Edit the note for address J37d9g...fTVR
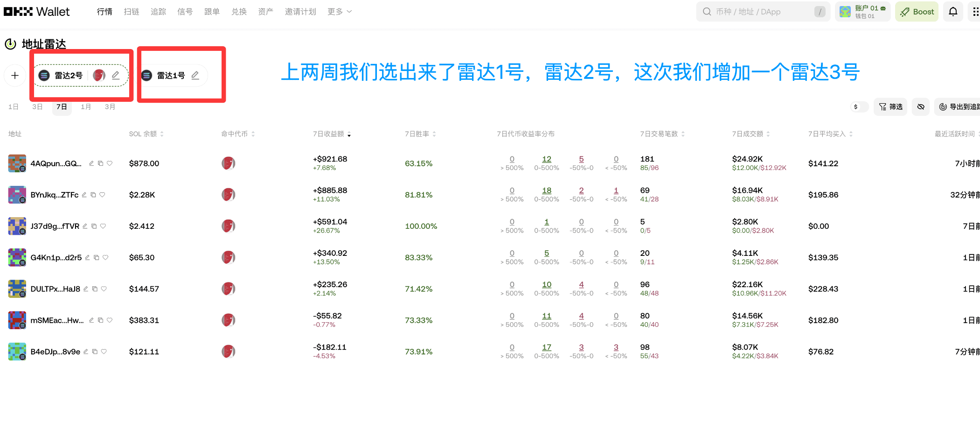980x438 pixels. click(85, 226)
